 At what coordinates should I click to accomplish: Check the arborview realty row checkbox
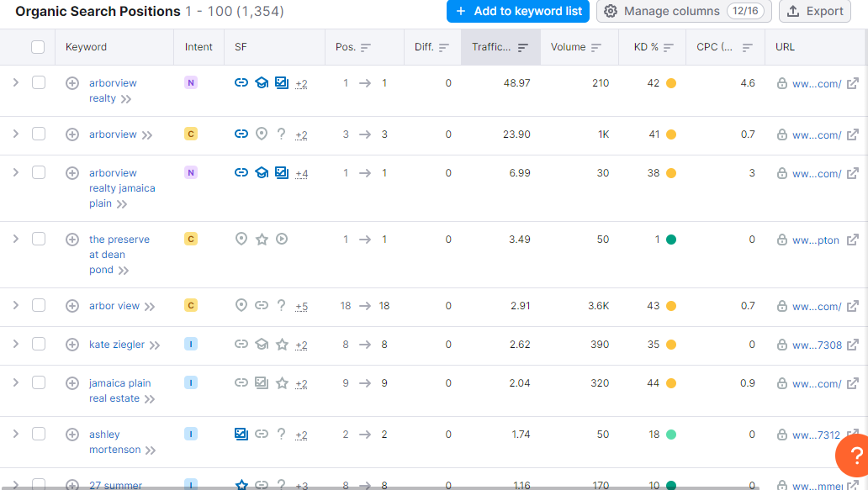pyautogui.click(x=38, y=83)
